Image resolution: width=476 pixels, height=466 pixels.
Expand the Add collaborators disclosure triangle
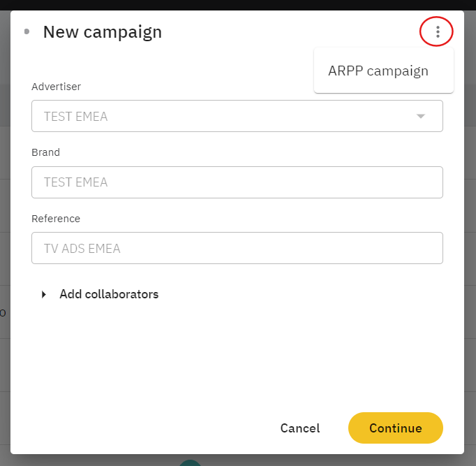click(x=44, y=294)
